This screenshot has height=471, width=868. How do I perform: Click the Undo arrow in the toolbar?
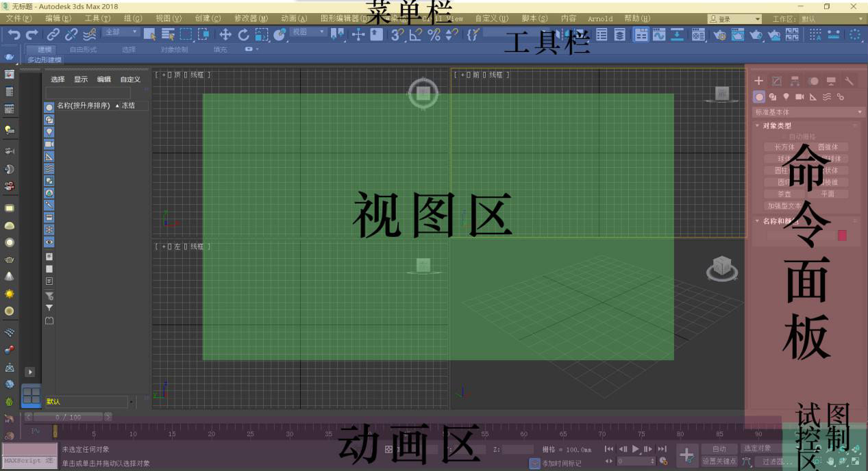click(14, 34)
